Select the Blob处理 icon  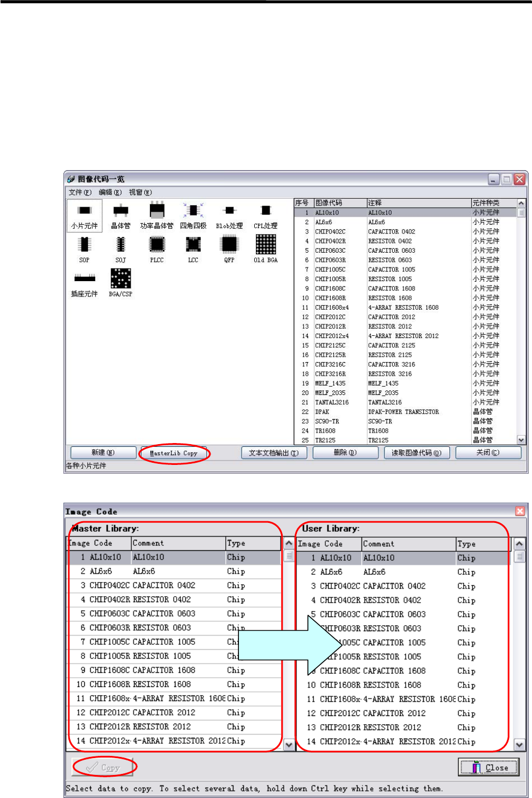229,215
